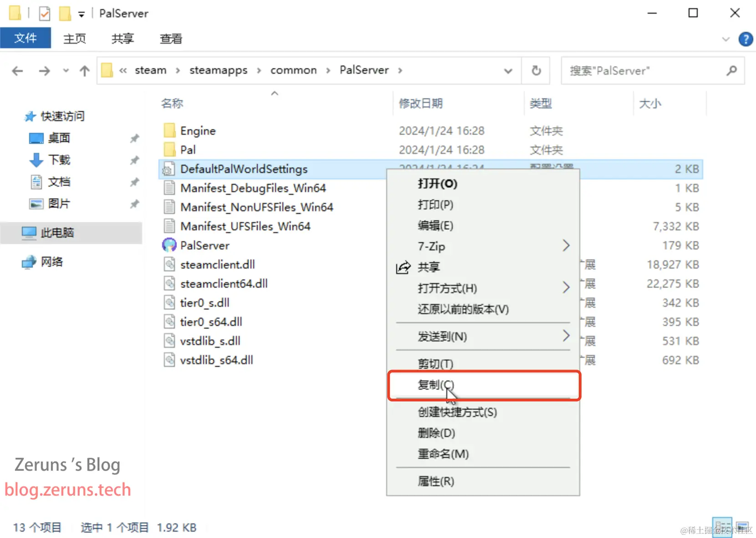Switch to the 查看 tab
The width and height of the screenshot is (756, 538).
[171, 39]
